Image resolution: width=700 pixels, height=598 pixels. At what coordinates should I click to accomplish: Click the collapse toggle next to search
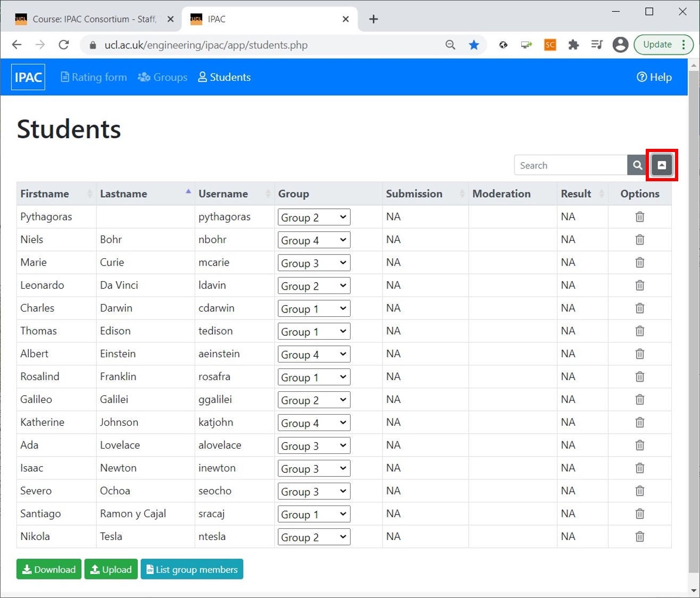tap(662, 165)
